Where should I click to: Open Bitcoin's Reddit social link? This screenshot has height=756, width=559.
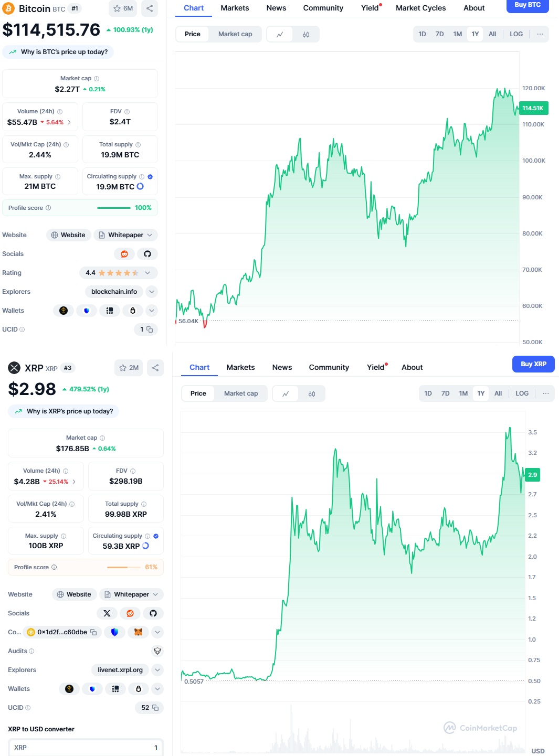[x=124, y=254]
